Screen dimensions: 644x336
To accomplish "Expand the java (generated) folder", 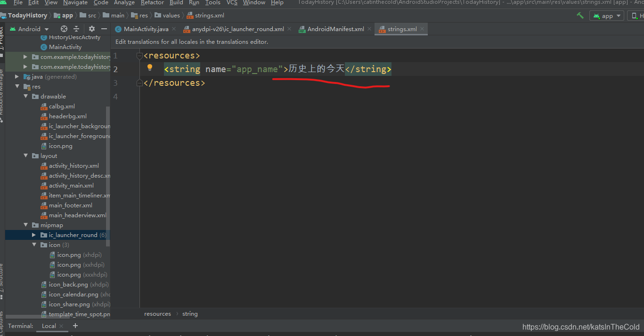I will [17, 77].
